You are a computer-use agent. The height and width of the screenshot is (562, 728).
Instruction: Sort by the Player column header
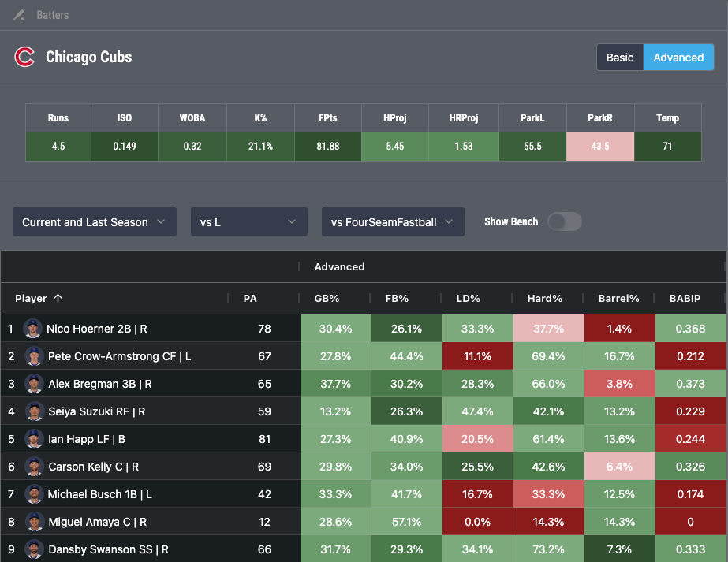31,299
